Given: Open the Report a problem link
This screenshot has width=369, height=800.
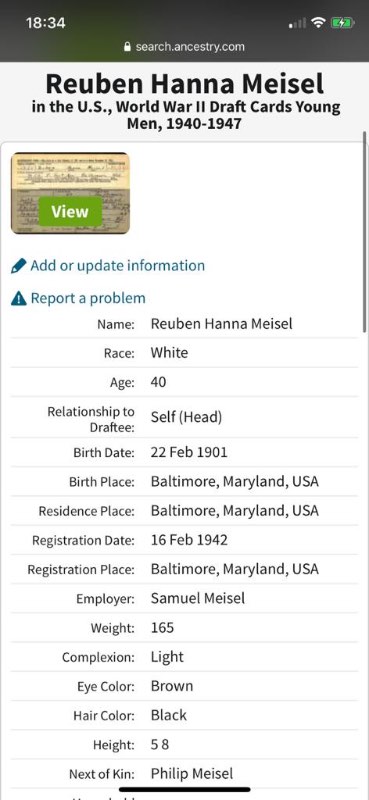Looking at the screenshot, I should pos(88,298).
